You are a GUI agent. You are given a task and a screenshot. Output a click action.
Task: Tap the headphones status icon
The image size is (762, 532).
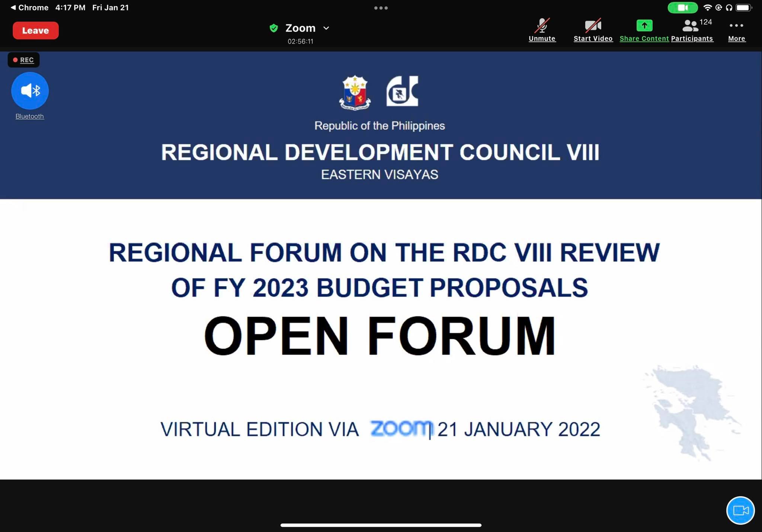coord(729,7)
